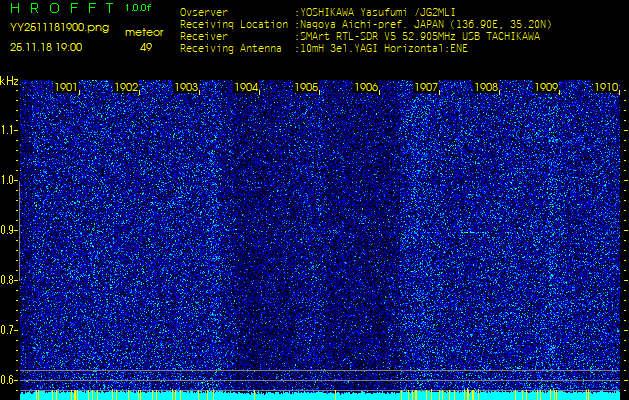Screen dimensions: 629x400
Task: Click the 1905 time marker
Action: click(307, 88)
